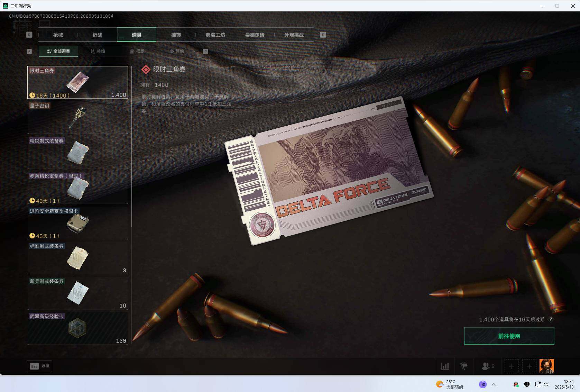
Task: Click the purple 90 tray icon
Action: 482,384
